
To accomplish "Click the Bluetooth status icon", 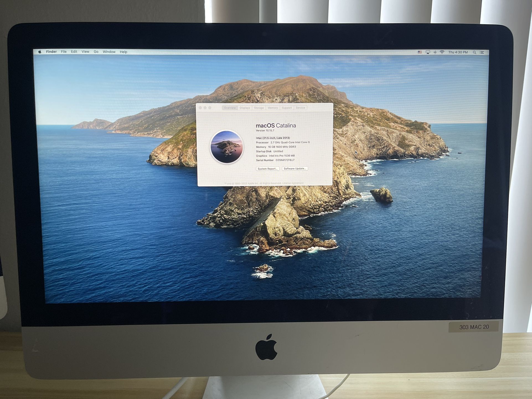I will 435,52.
